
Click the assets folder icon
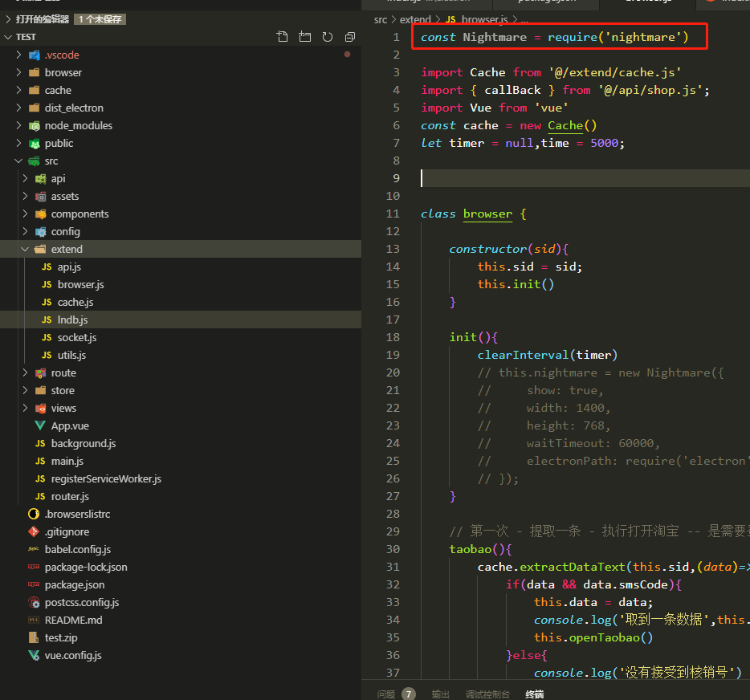coord(41,197)
